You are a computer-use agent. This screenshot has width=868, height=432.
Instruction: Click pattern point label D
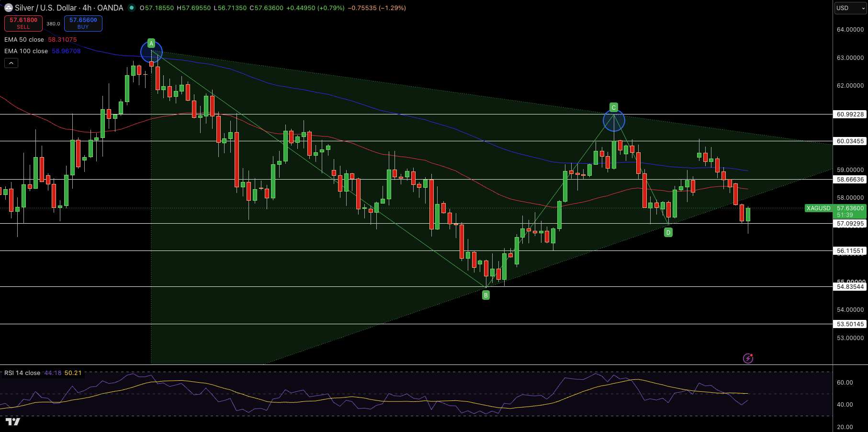[x=668, y=233]
